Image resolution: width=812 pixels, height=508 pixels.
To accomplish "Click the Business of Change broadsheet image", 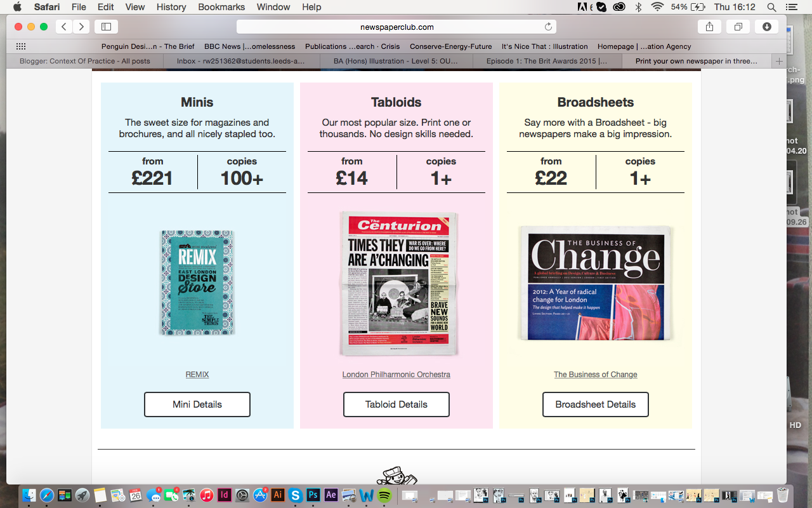I will pyautogui.click(x=596, y=284).
